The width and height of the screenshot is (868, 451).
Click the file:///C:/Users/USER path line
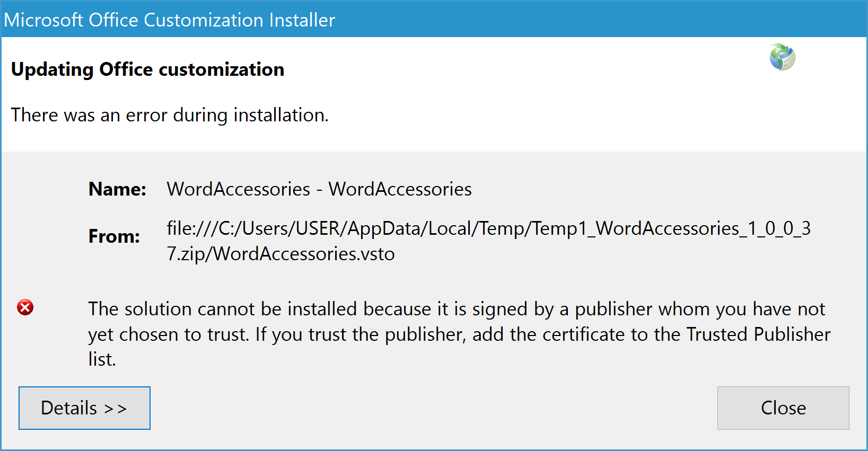488,228
